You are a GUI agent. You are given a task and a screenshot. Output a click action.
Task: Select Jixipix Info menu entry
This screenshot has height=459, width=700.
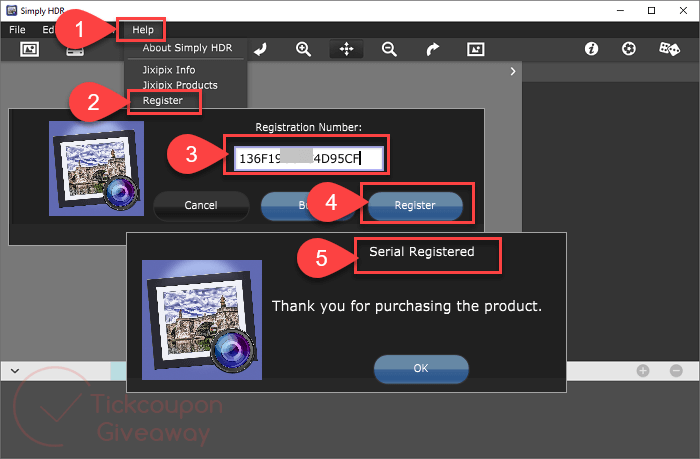[169, 70]
